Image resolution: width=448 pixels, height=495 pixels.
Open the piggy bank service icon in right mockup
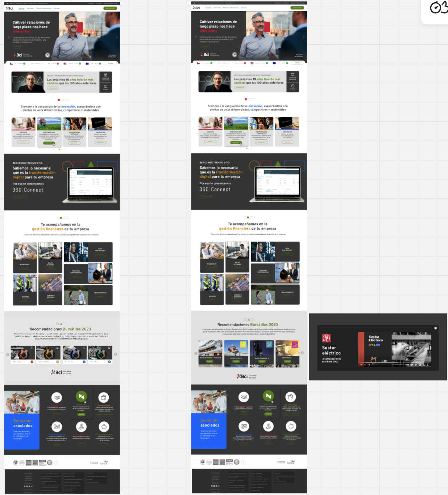point(291,426)
